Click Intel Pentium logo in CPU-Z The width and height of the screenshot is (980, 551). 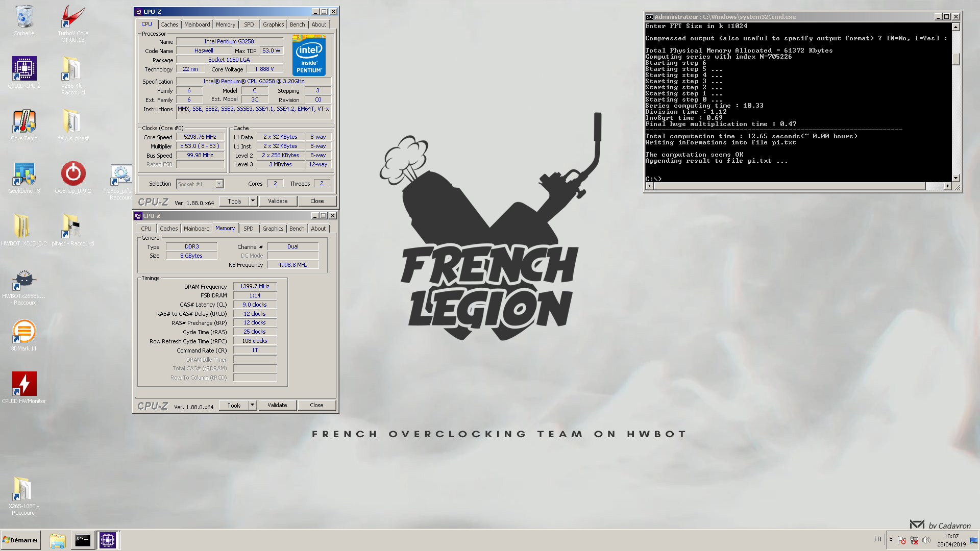pyautogui.click(x=309, y=55)
